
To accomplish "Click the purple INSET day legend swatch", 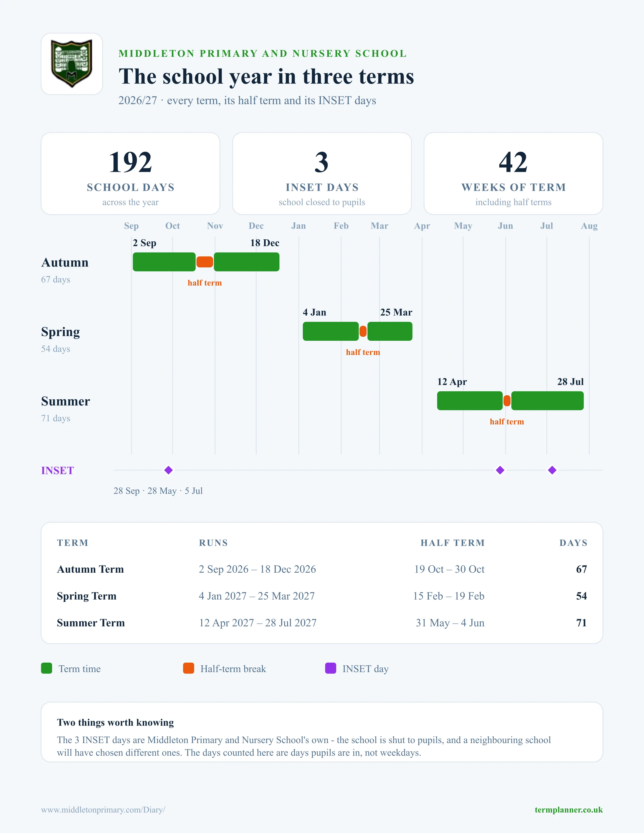I will click(330, 668).
